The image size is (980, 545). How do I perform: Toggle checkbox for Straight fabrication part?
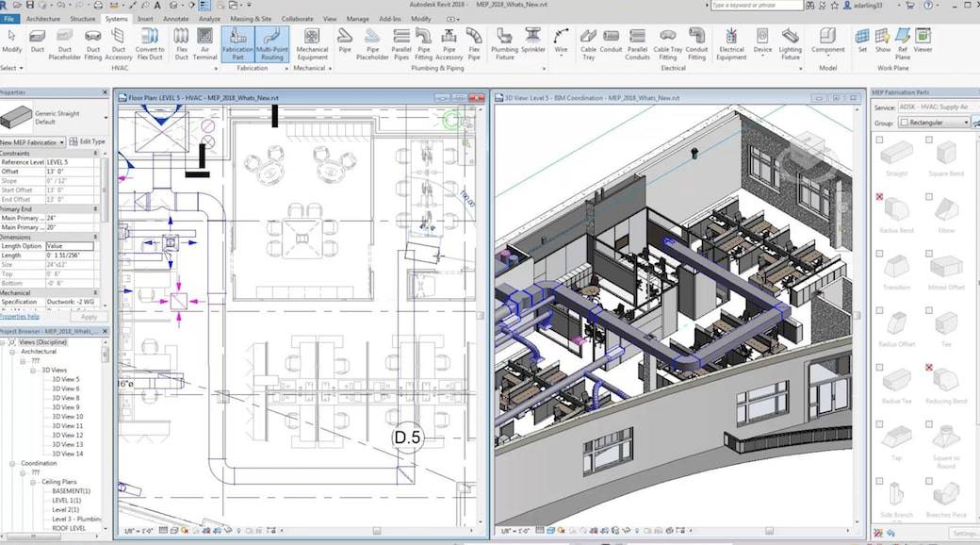pyautogui.click(x=879, y=140)
